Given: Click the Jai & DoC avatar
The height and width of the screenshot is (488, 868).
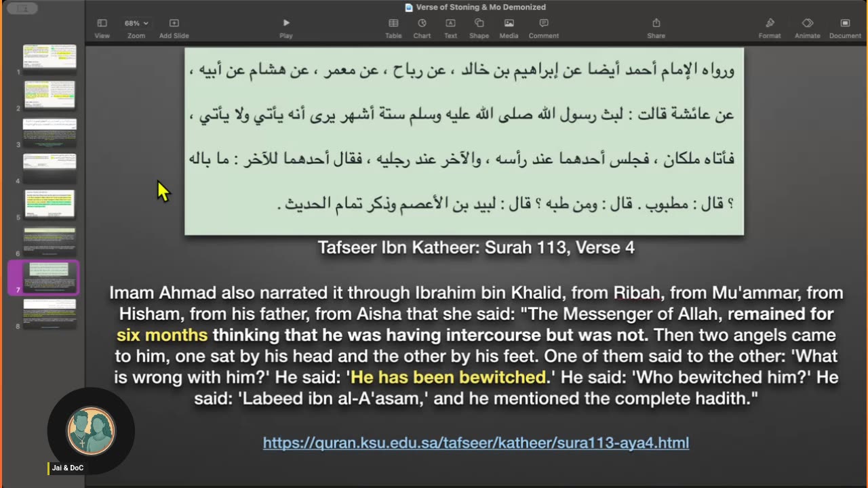Looking at the screenshot, I should (x=91, y=431).
